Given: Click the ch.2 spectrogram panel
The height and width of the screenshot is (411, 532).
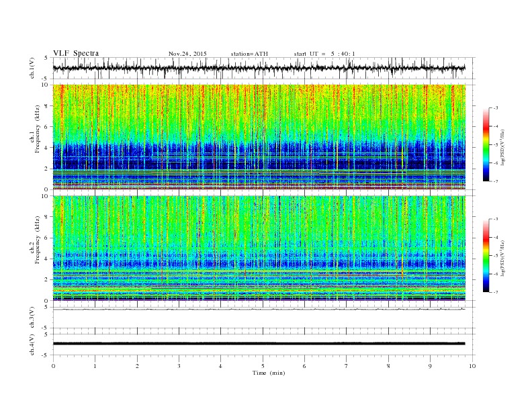Looking at the screenshot, I should point(259,248).
